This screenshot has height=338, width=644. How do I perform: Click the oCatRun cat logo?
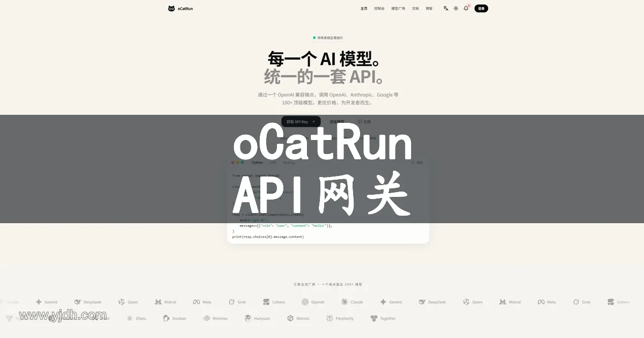pos(171,9)
